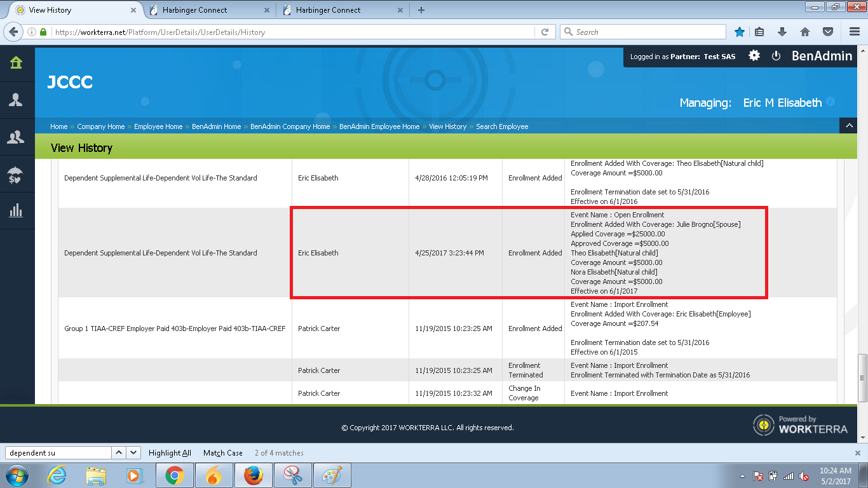This screenshot has width=868, height=488.
Task: Open the Firefox bookmarks list icon
Action: (x=759, y=32)
